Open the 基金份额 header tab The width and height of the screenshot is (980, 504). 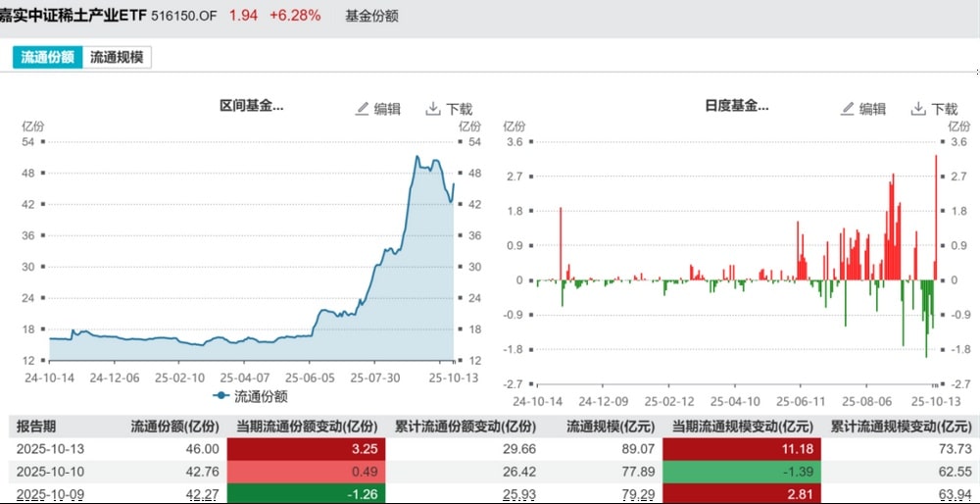tap(371, 16)
